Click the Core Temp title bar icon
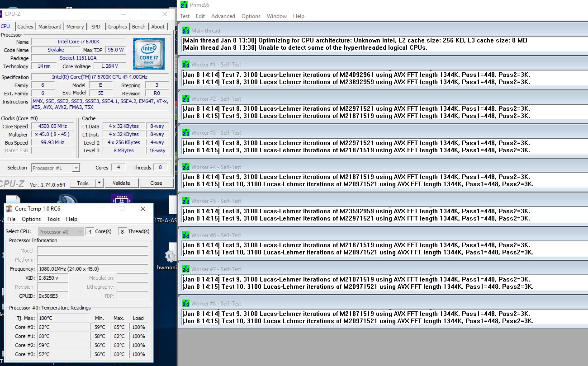588x366 pixels. click(9, 209)
